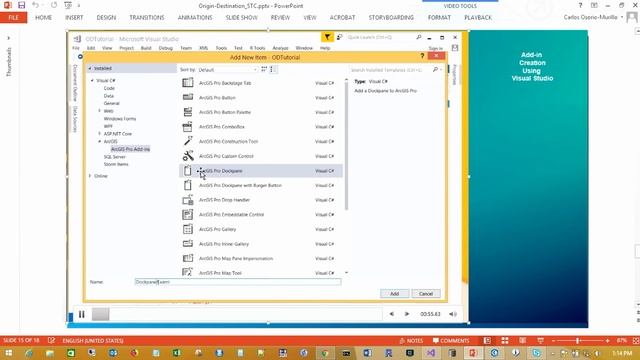
Task: Click the Search Installed Templates field
Action: tap(392, 70)
